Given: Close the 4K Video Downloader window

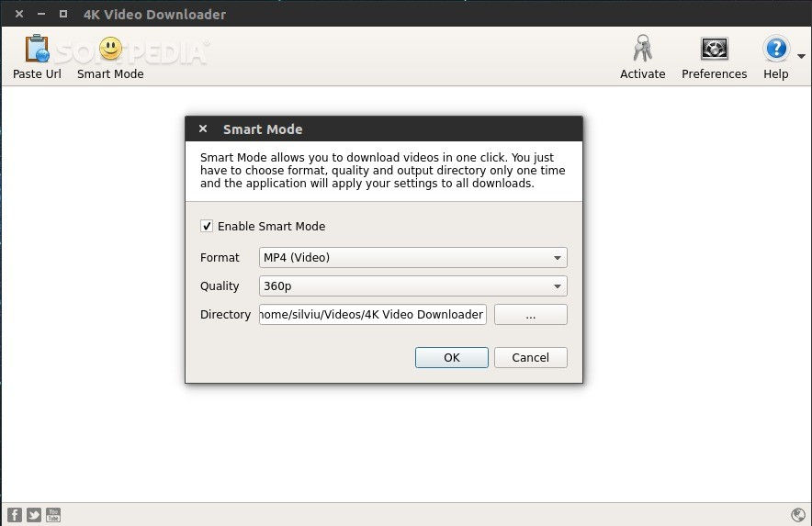Looking at the screenshot, I should (19, 14).
